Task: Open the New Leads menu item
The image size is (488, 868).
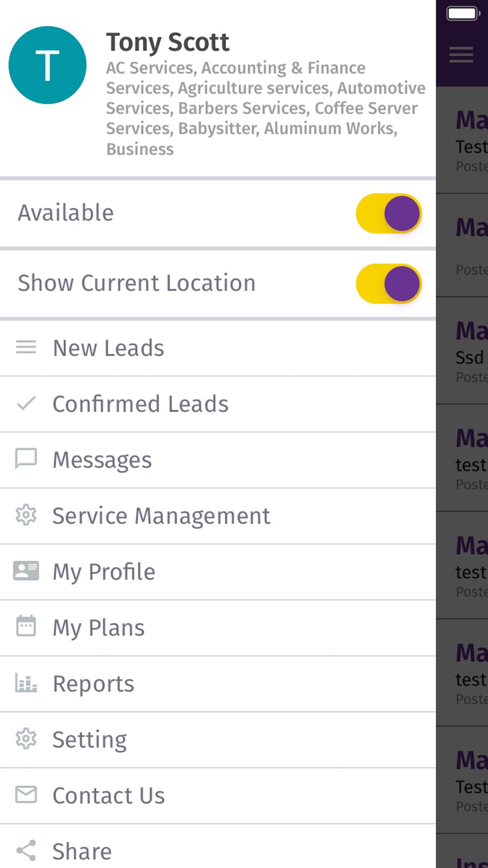Action: click(x=108, y=348)
